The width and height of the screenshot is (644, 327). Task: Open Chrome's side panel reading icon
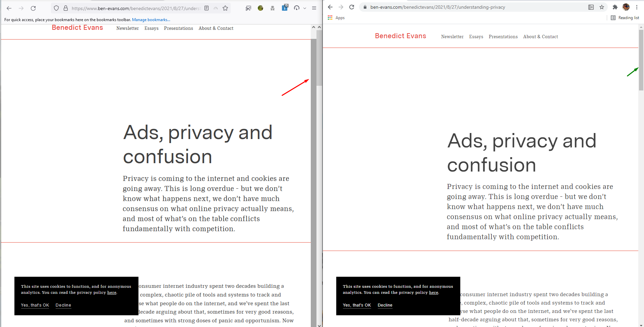(x=591, y=7)
